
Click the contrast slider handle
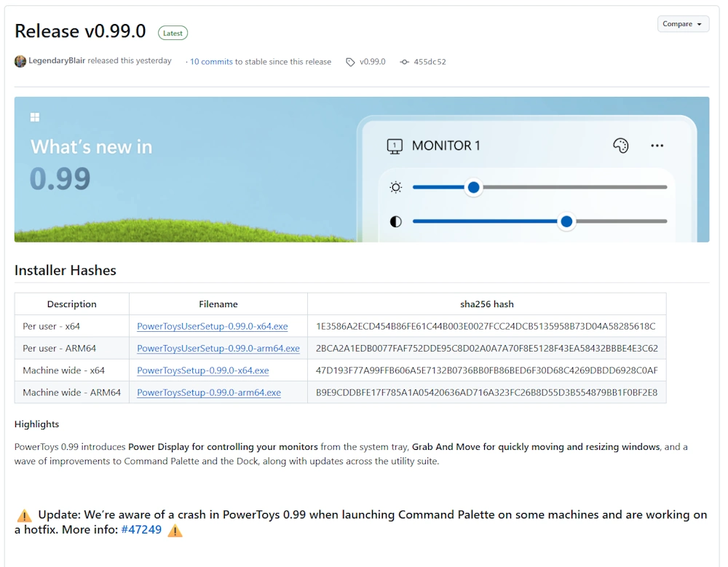pos(566,221)
